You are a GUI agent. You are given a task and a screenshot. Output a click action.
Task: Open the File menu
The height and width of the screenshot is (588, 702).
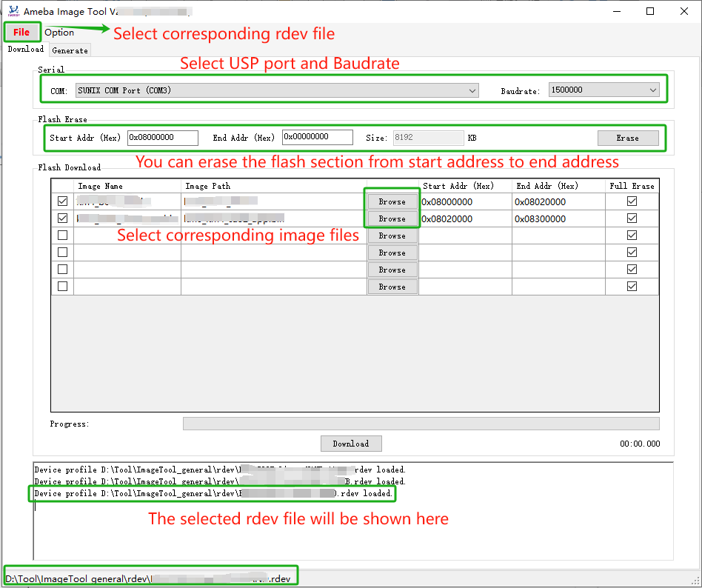click(21, 33)
